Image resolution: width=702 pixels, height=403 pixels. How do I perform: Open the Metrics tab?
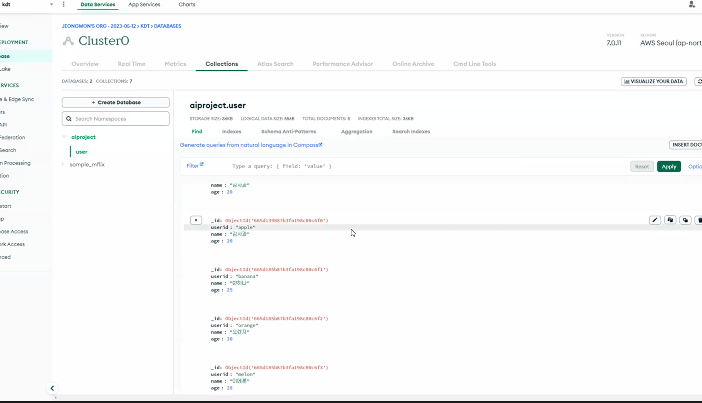tap(175, 64)
